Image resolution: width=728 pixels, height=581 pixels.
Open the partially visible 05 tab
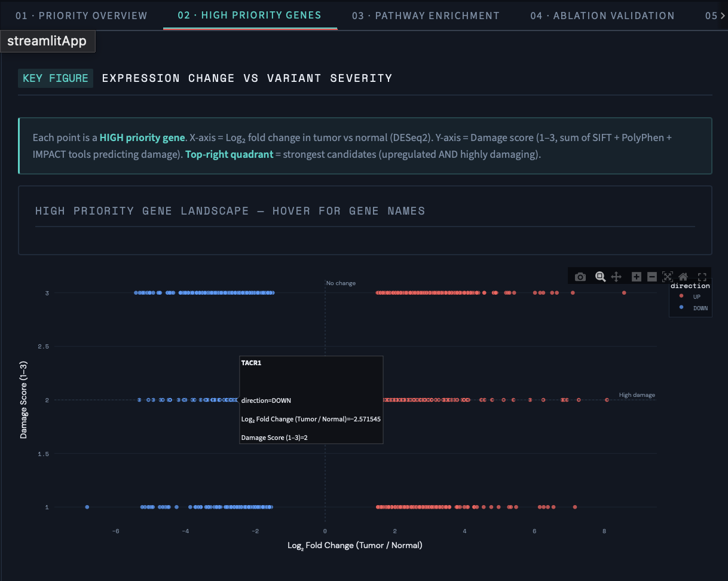[711, 16]
